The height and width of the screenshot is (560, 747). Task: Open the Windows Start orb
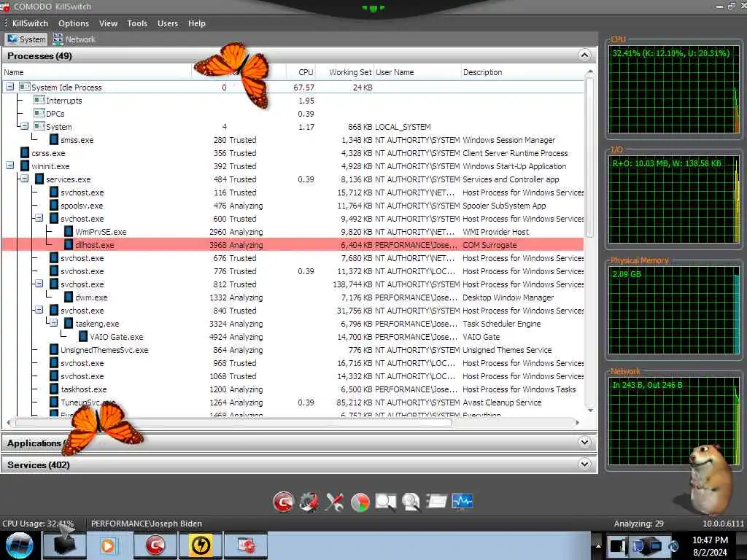[19, 545]
